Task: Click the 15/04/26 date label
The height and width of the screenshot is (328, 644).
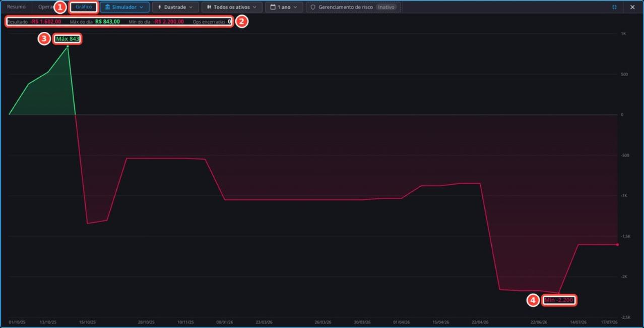Action: 441,322
